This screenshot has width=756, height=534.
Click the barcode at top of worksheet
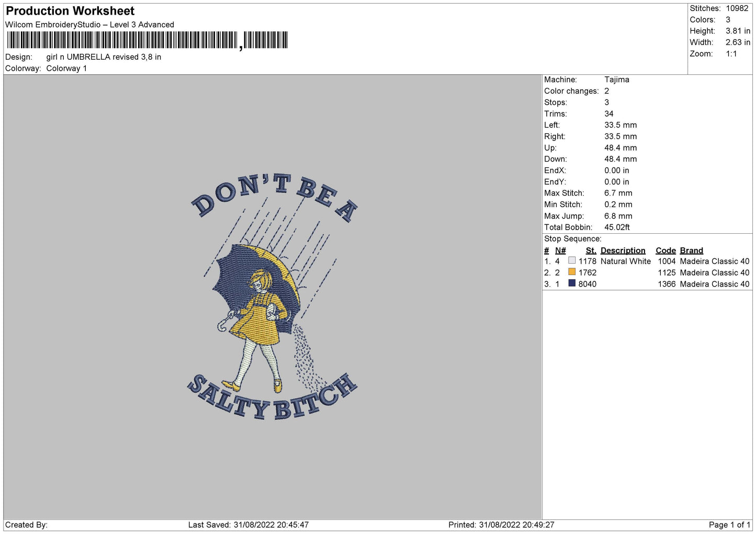[148, 40]
